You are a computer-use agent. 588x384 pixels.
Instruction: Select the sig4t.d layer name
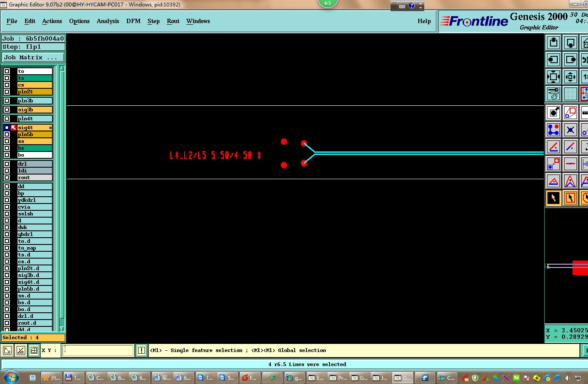pos(35,282)
